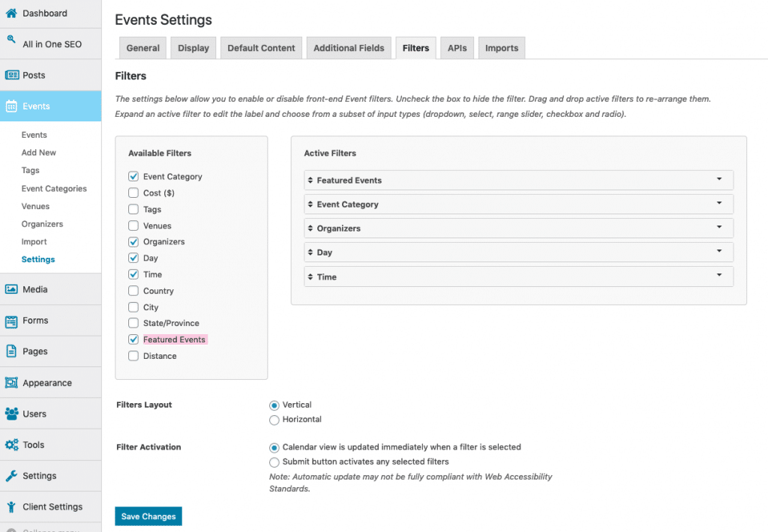Open Import submenu link

34,241
